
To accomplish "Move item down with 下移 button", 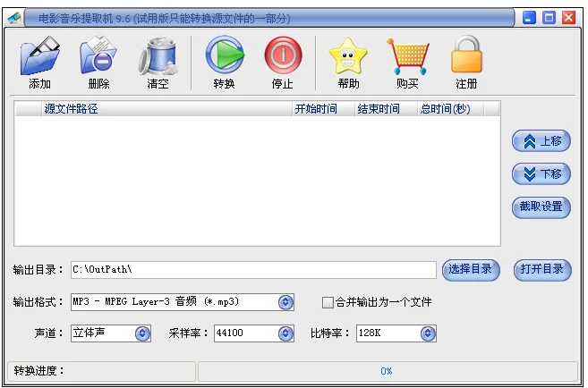I will coord(541,173).
